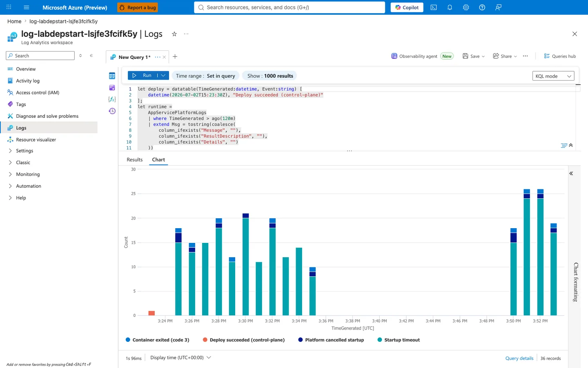Close the New Query 1 tab
The height and width of the screenshot is (368, 588).
(x=164, y=57)
